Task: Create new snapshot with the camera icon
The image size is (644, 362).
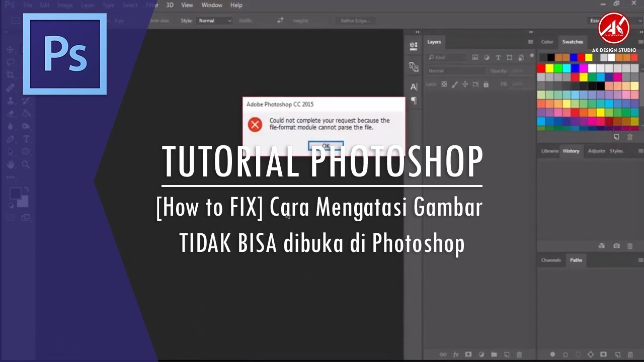Action: pyautogui.click(x=616, y=246)
